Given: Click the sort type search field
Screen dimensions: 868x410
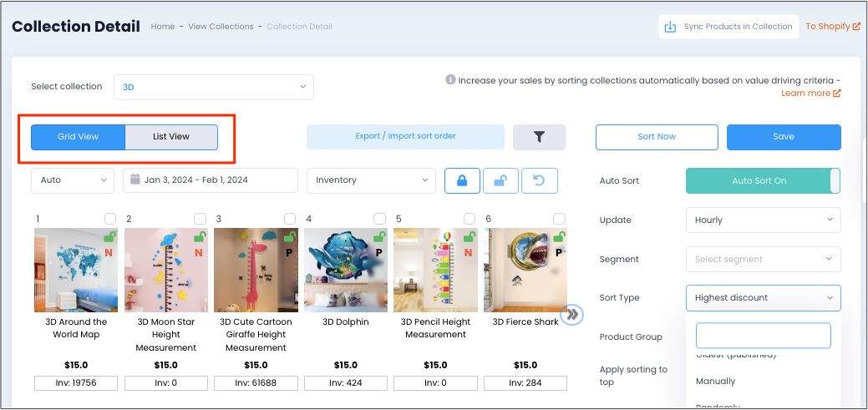Looking at the screenshot, I should click(x=764, y=336).
